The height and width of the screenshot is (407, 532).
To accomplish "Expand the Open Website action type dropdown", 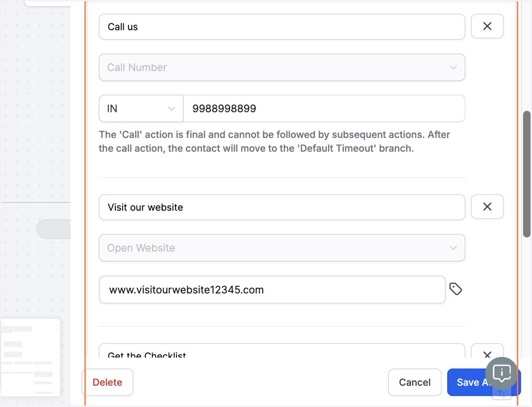I will 282,248.
